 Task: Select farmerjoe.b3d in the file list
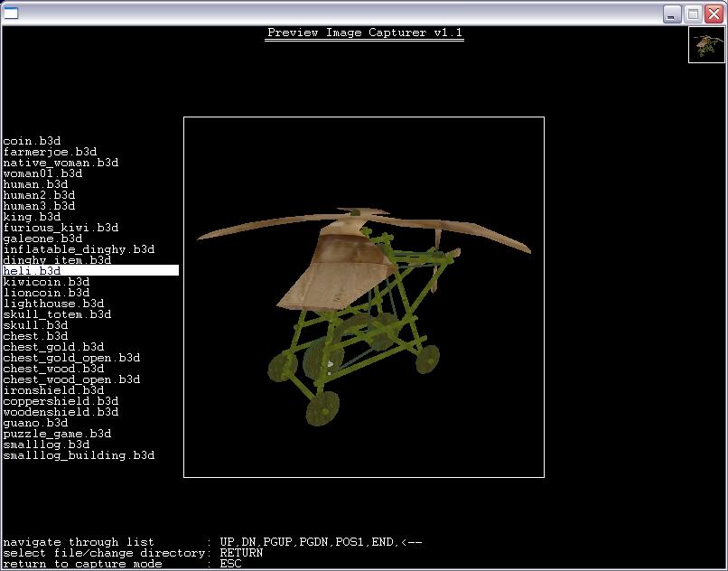(x=51, y=152)
